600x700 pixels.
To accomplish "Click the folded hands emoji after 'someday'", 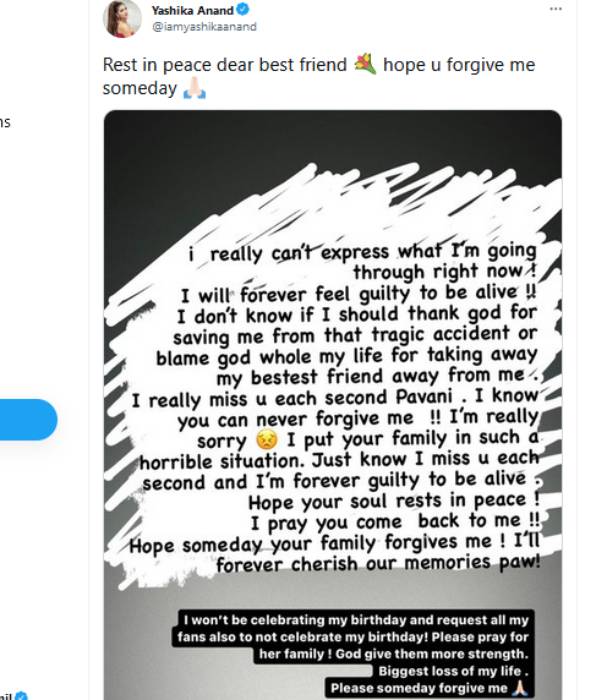I will [x=194, y=89].
